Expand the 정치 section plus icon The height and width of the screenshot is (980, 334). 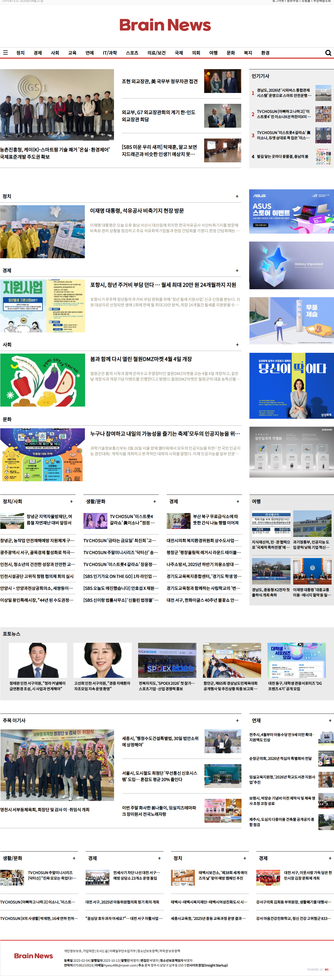tap(237, 196)
